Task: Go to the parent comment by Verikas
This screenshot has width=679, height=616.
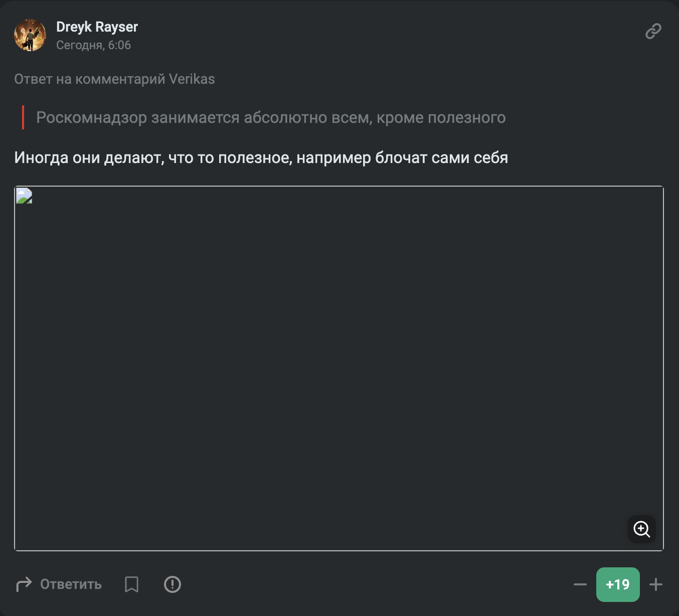Action: point(114,79)
